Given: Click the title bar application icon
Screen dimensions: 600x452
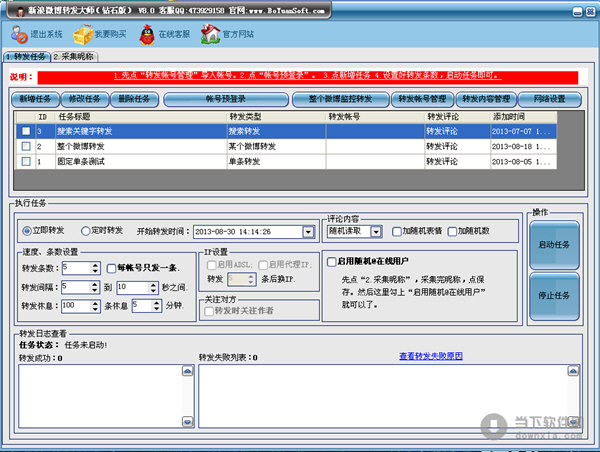Looking at the screenshot, I should pyautogui.click(x=21, y=11).
